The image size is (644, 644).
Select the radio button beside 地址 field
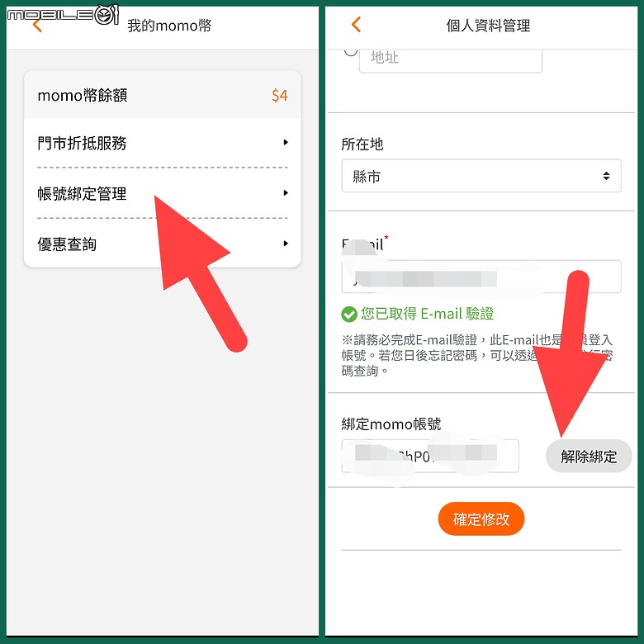coord(350,52)
